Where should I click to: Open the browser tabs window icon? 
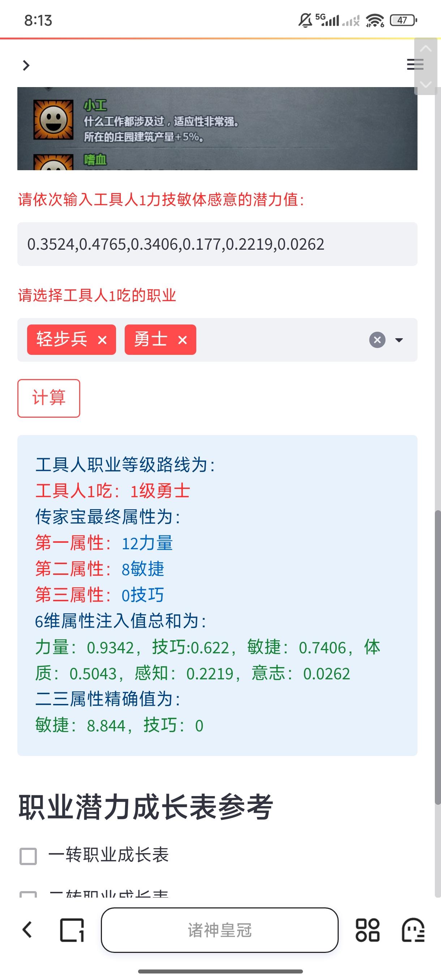coord(72,930)
